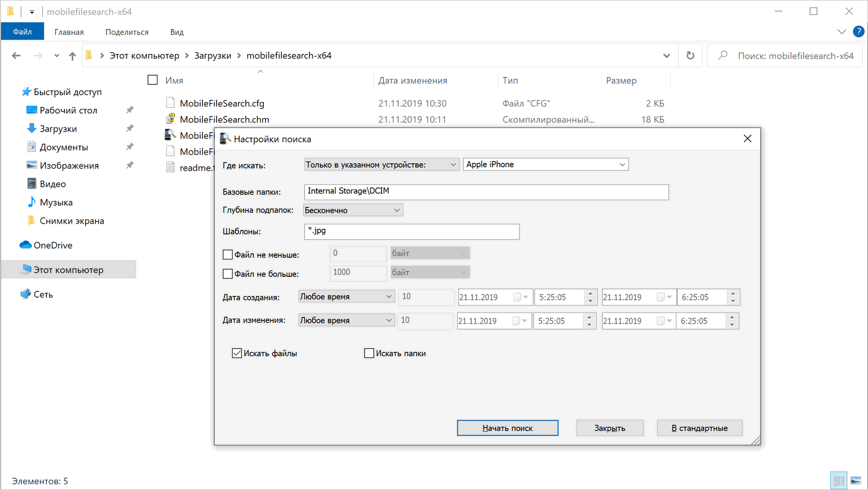This screenshot has width=868, height=490.
Task: Navigate up one level with the up arrow
Action: coord(72,55)
